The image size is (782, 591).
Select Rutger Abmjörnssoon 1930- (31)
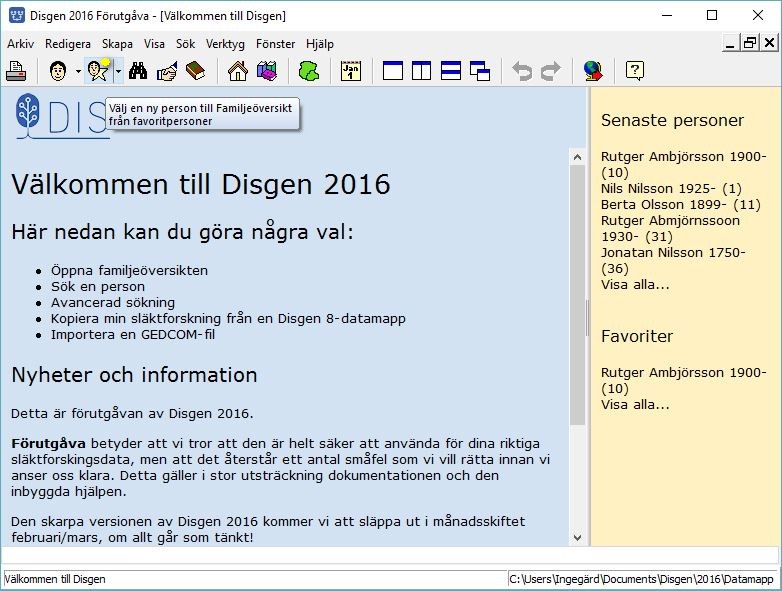pyautogui.click(x=670, y=228)
